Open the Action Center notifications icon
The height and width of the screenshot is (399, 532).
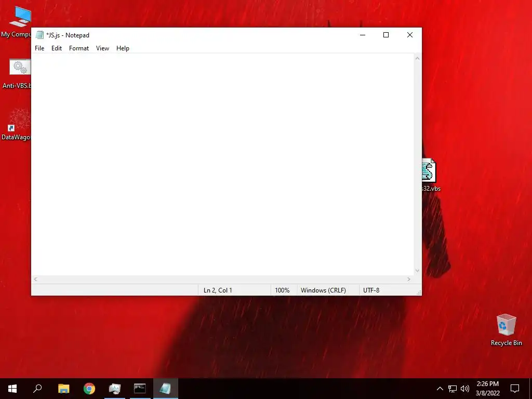[515, 389]
